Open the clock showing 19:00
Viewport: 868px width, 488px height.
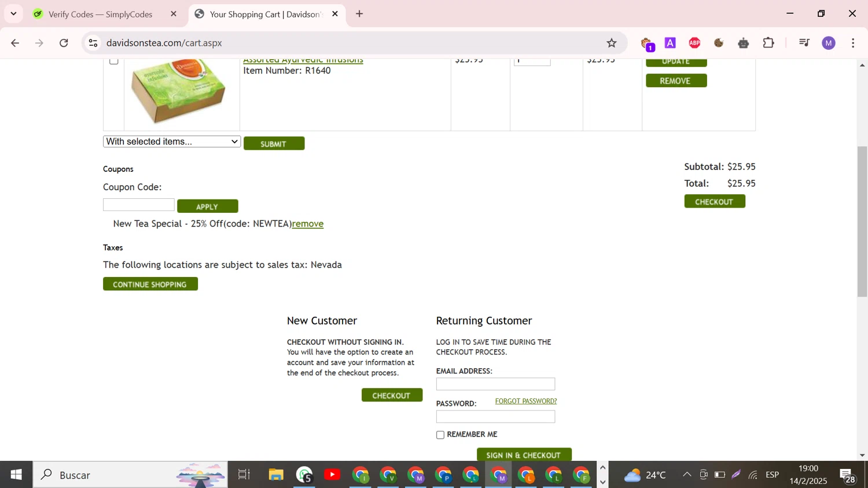pos(808,475)
